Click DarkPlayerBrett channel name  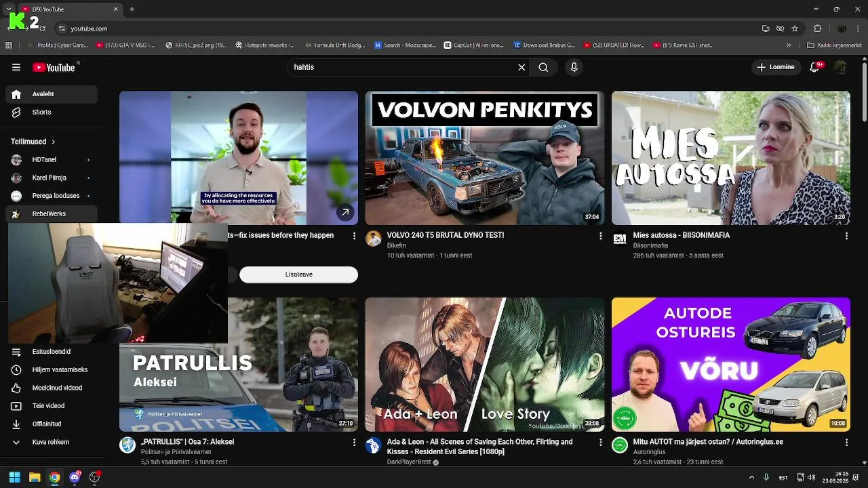(409, 462)
